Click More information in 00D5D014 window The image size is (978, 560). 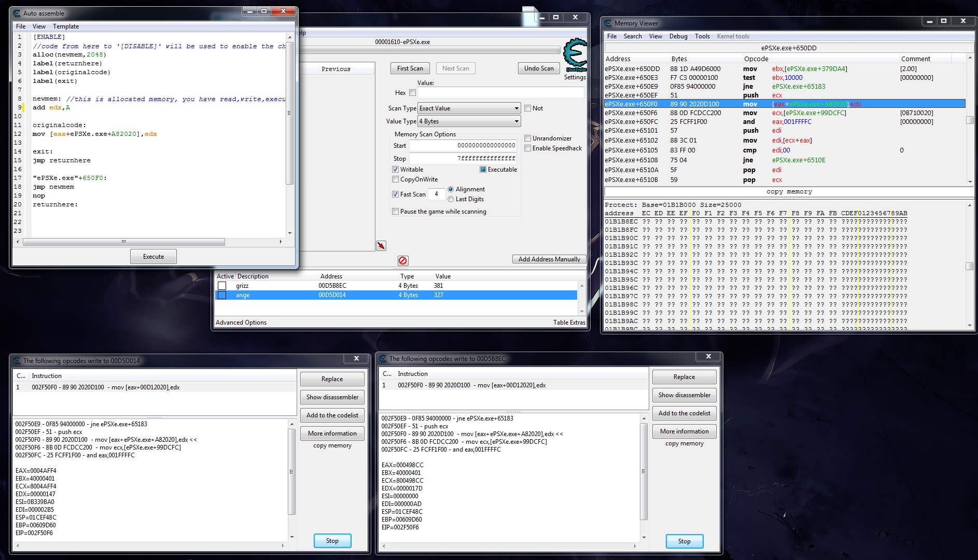[332, 433]
